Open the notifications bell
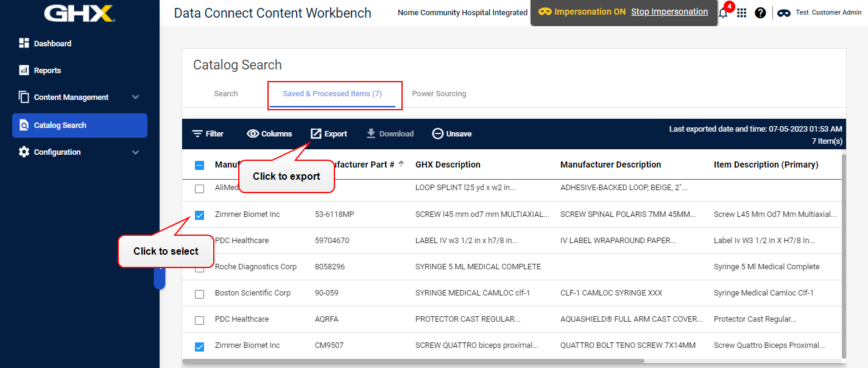Screen dimensions: 868x368 [723, 13]
